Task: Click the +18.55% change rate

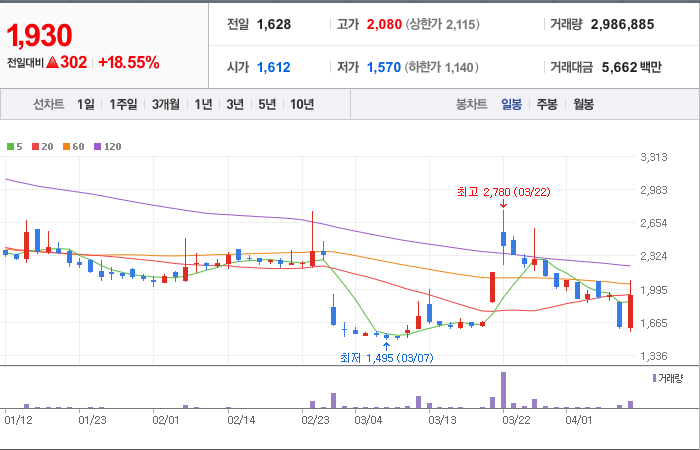Action: 129,62
